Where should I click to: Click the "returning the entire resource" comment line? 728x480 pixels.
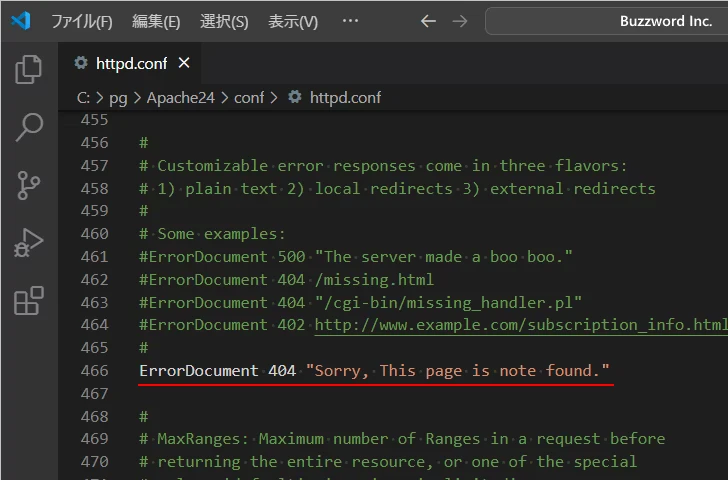coord(388,461)
